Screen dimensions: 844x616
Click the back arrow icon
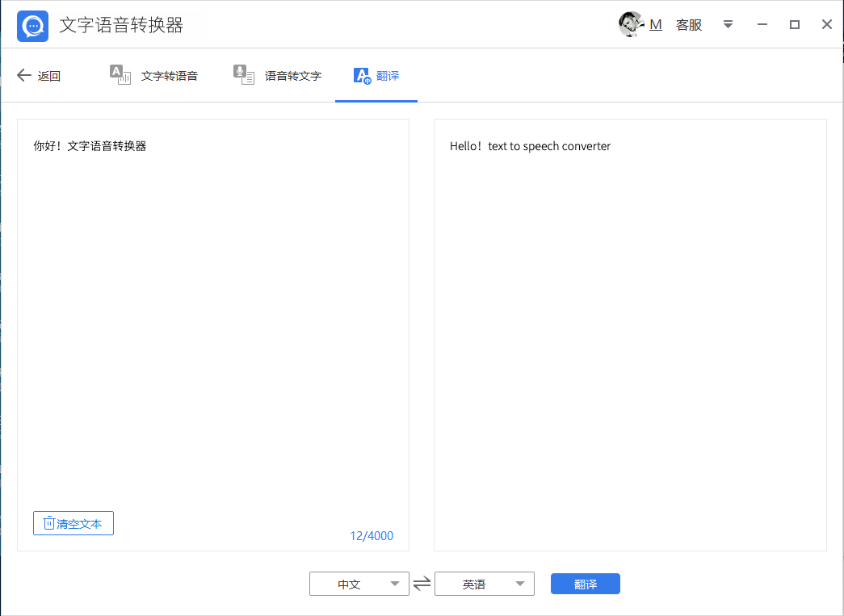point(24,76)
